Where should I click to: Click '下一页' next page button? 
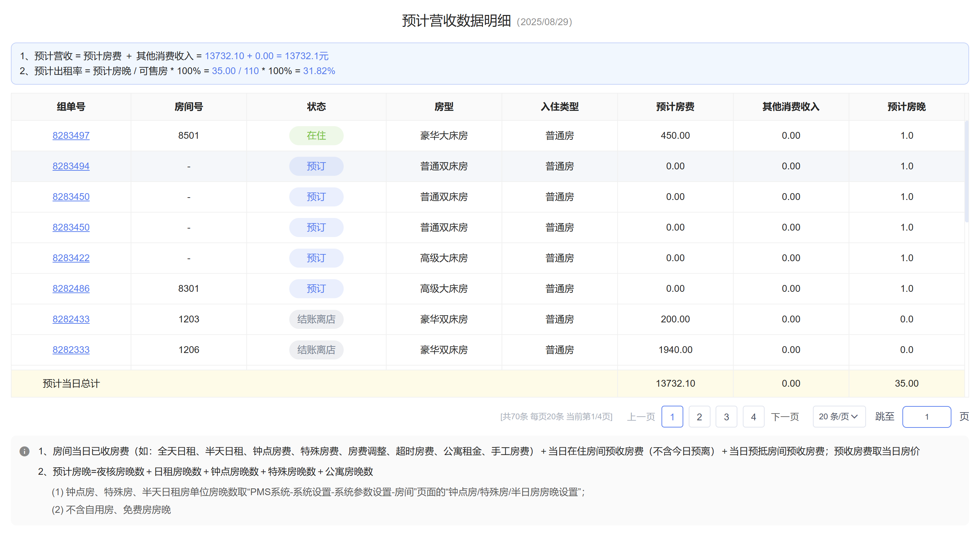[x=785, y=417]
